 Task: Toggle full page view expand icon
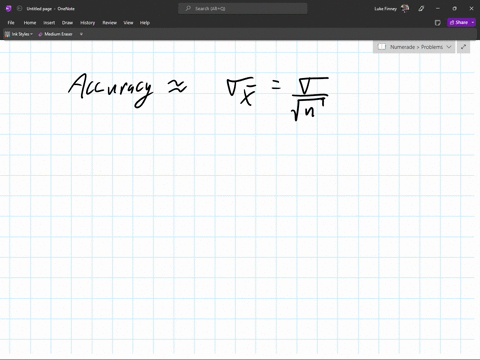[x=463, y=47]
